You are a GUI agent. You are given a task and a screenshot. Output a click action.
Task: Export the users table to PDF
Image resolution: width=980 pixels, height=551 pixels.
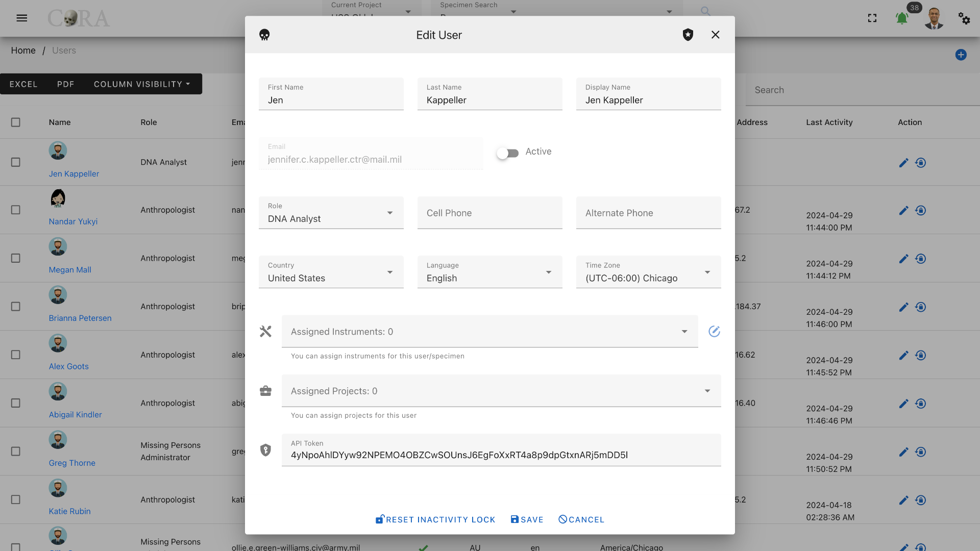[66, 84]
